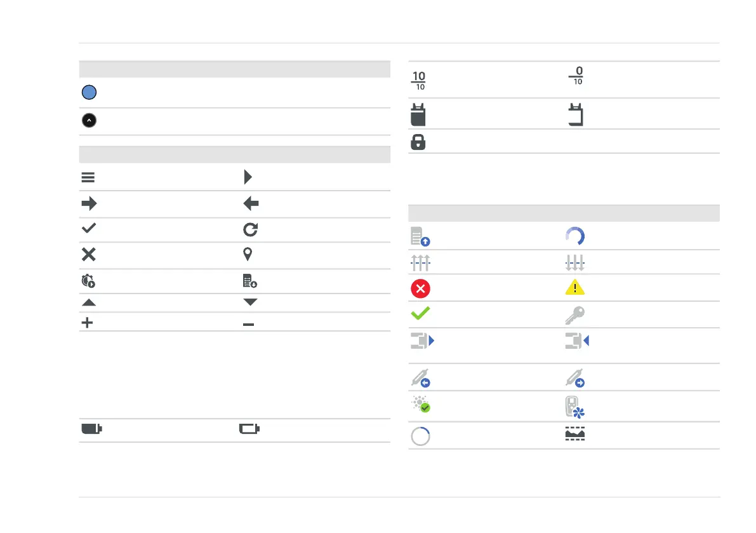Viewport: 756px width, 533px height.
Task: Click the minus sign icon
Action: click(x=248, y=325)
